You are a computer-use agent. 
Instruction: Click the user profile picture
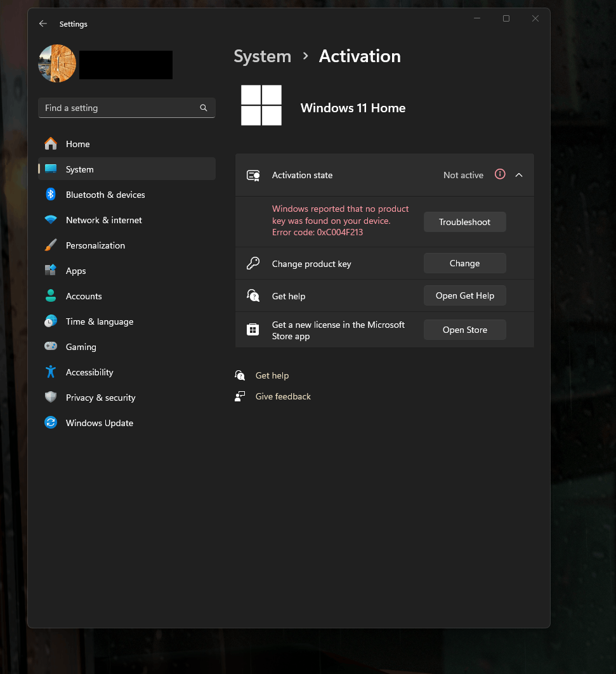point(56,63)
